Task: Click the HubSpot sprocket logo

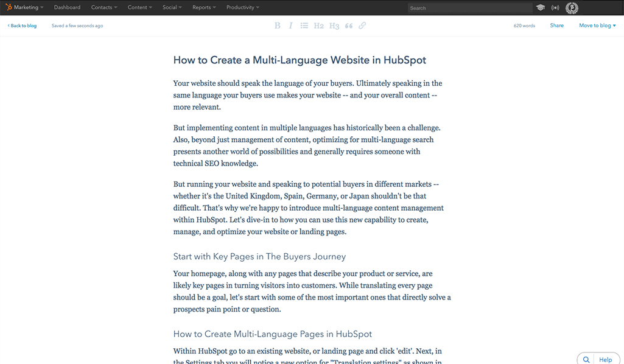Action: coord(9,7)
